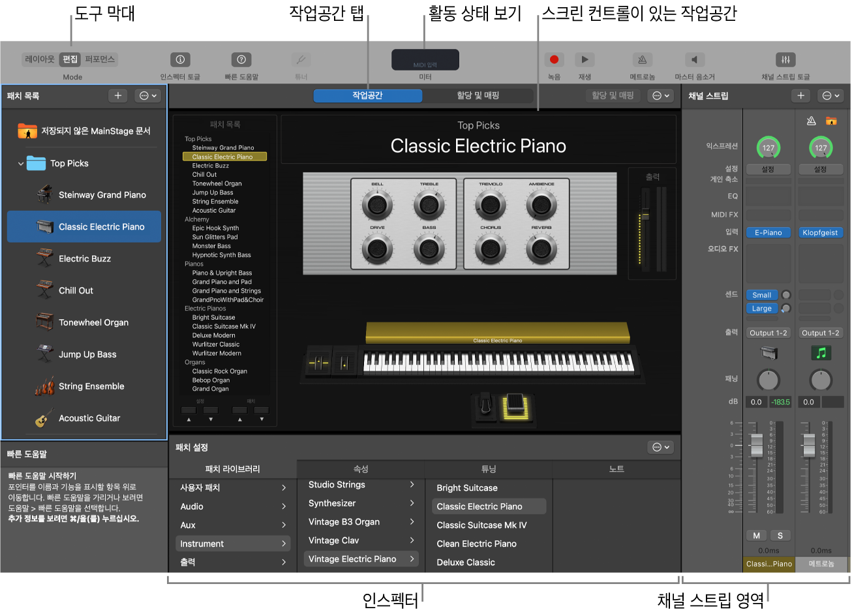Collapse the Top Picks folder in the patch list
Viewport: 852px width, 616px height.
click(20, 162)
